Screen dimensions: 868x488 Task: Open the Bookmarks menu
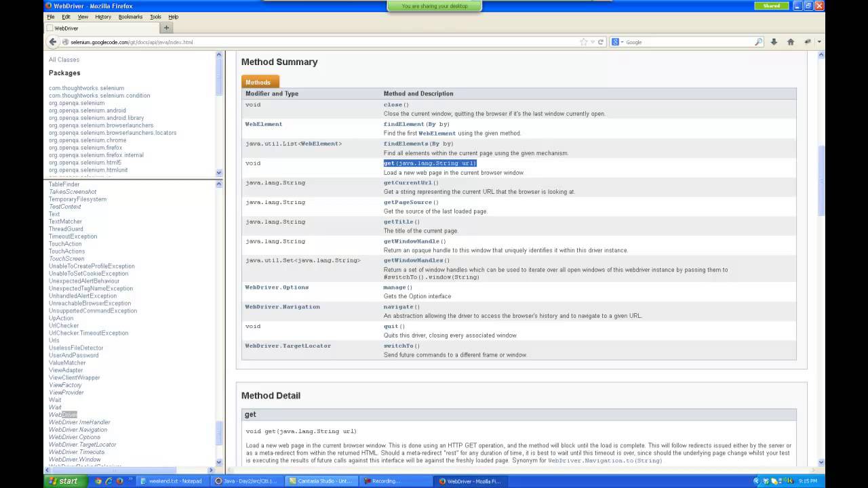pyautogui.click(x=130, y=17)
